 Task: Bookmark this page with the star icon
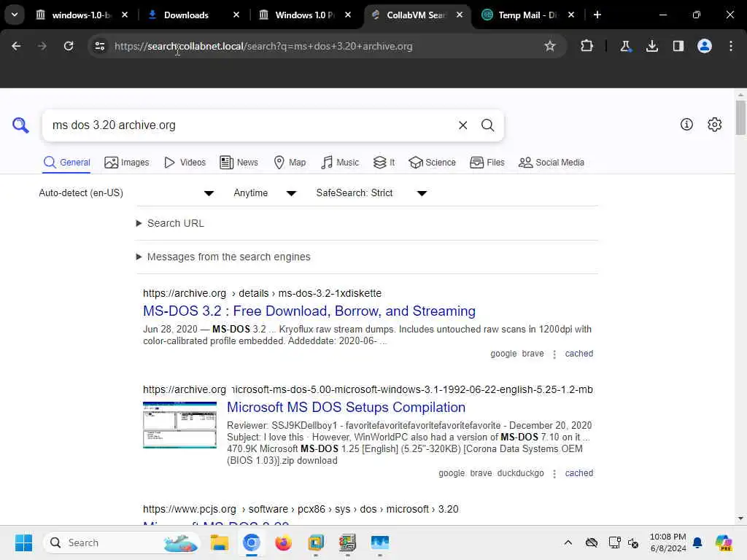pos(550,46)
